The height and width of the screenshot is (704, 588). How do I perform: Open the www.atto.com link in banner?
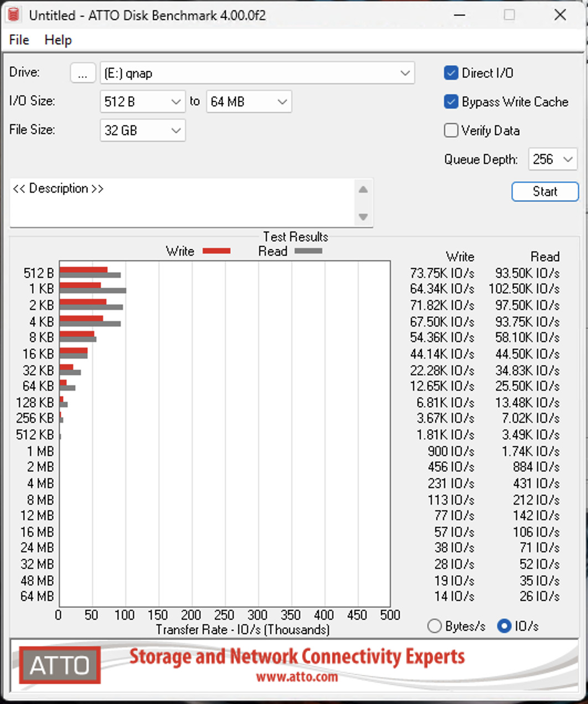click(297, 677)
